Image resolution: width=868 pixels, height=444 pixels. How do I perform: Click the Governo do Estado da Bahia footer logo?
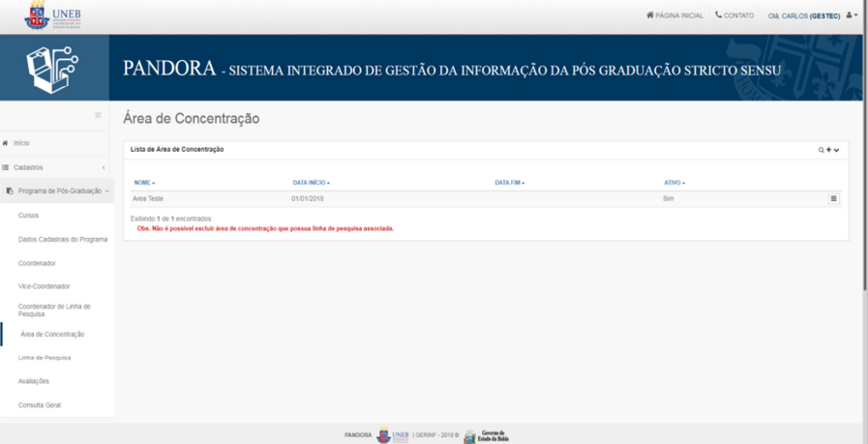pos(486,435)
